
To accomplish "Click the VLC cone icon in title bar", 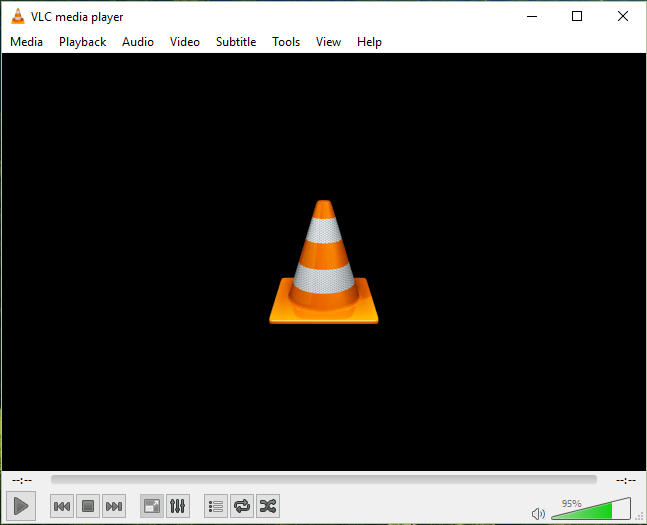I will click(18, 17).
